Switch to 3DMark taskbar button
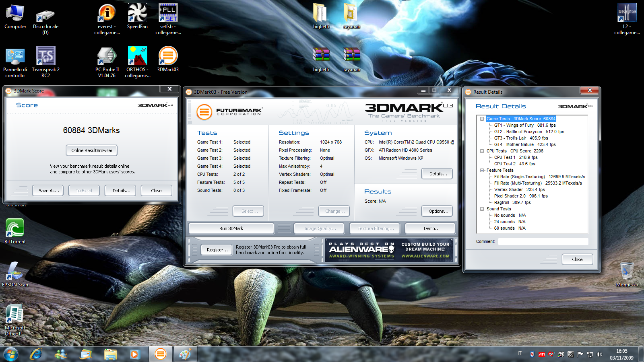Screen dimensions: 644x362 [x=160, y=354]
